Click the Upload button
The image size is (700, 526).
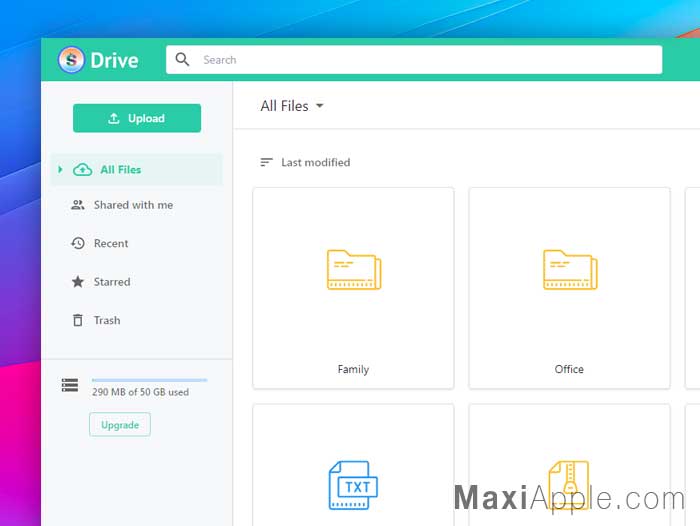[x=137, y=118]
